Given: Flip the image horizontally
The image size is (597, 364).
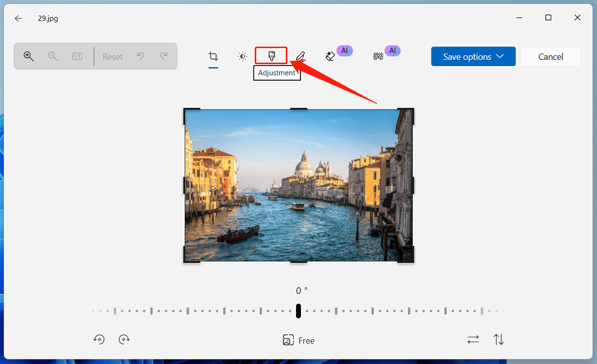Looking at the screenshot, I should click(x=473, y=339).
